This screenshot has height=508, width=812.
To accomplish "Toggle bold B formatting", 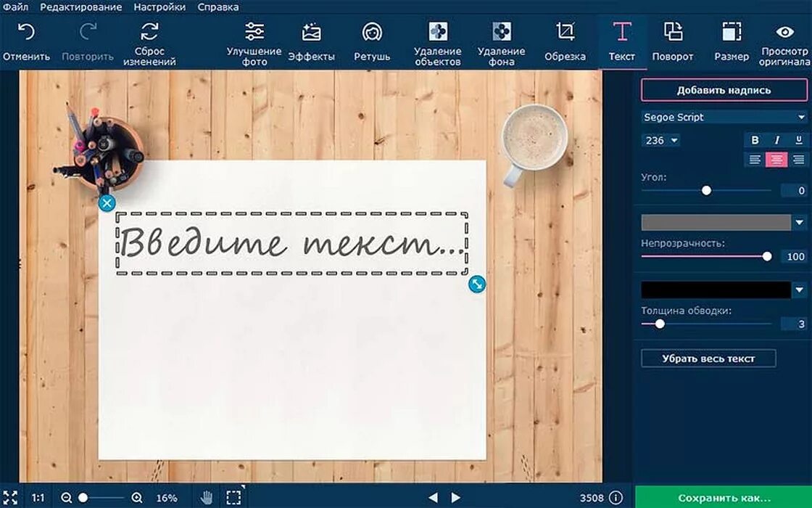I will pos(755,140).
